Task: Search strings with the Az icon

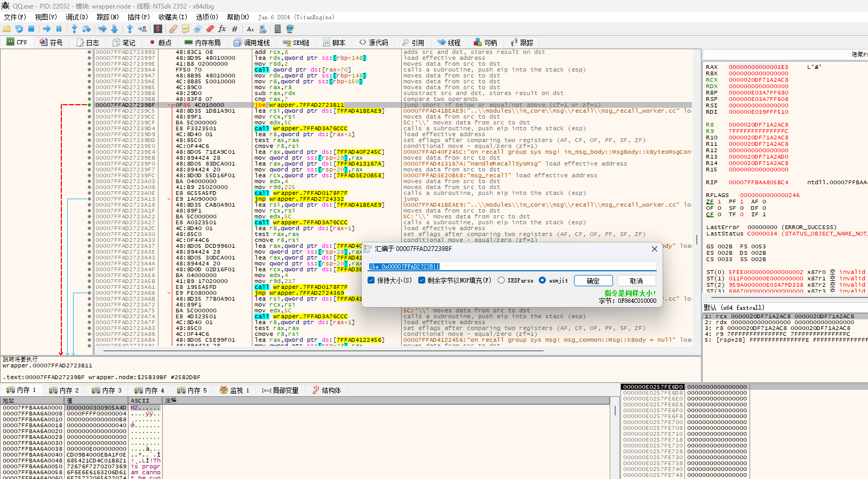Action: tap(250, 29)
